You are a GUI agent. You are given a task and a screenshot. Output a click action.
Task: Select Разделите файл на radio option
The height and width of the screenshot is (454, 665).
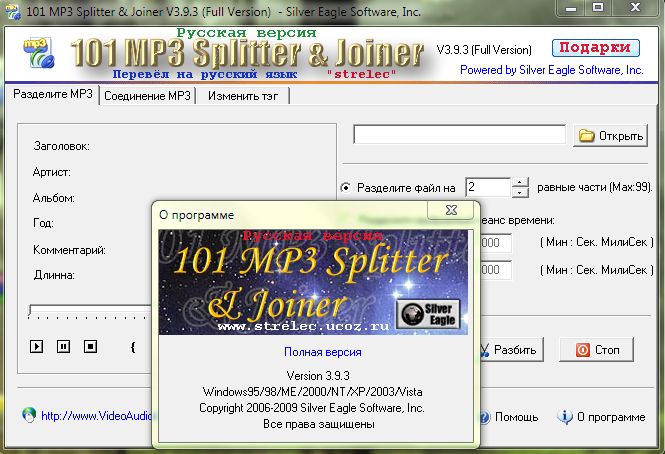[346, 188]
